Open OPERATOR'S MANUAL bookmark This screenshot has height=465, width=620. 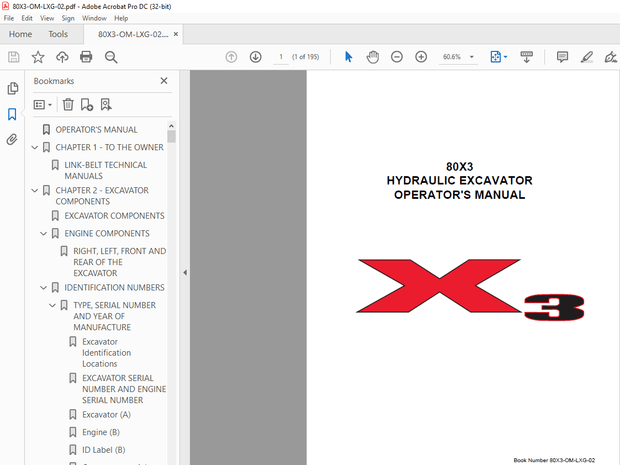click(96, 130)
